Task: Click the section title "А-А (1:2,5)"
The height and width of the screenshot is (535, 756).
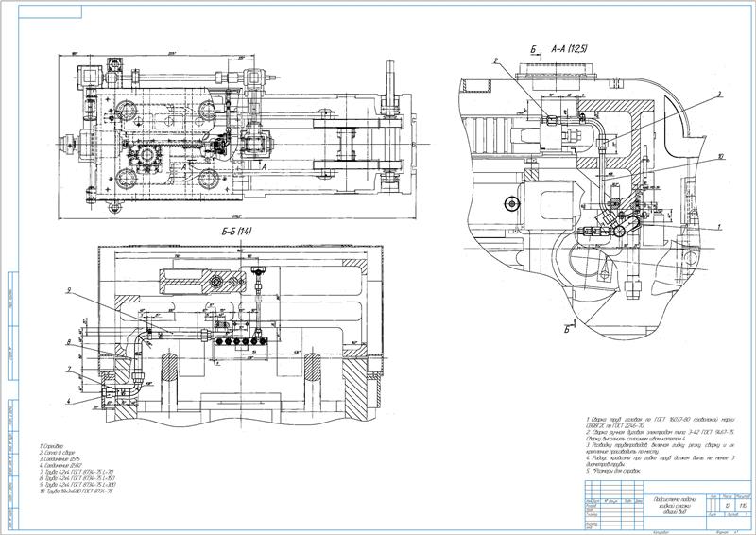Action: [x=569, y=49]
